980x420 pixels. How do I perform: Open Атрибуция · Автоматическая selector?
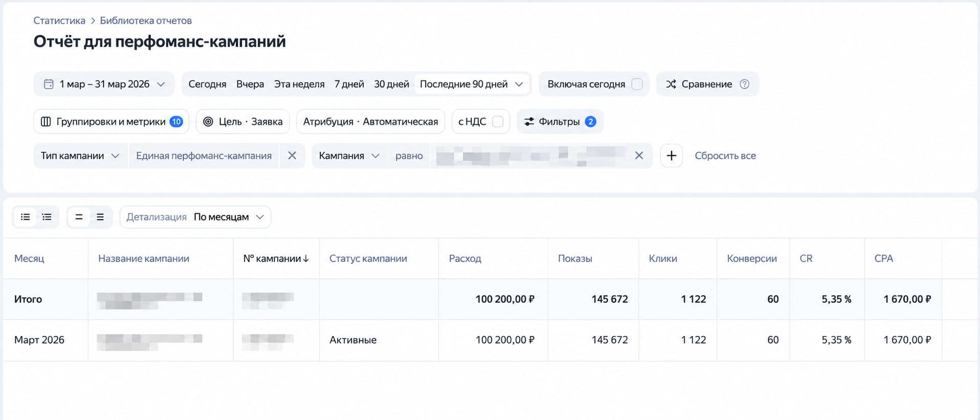tap(371, 121)
